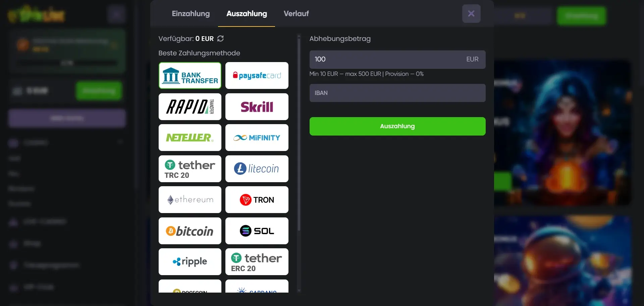The height and width of the screenshot is (306, 644).
Task: Refresh the available balance
Action: coord(220,39)
